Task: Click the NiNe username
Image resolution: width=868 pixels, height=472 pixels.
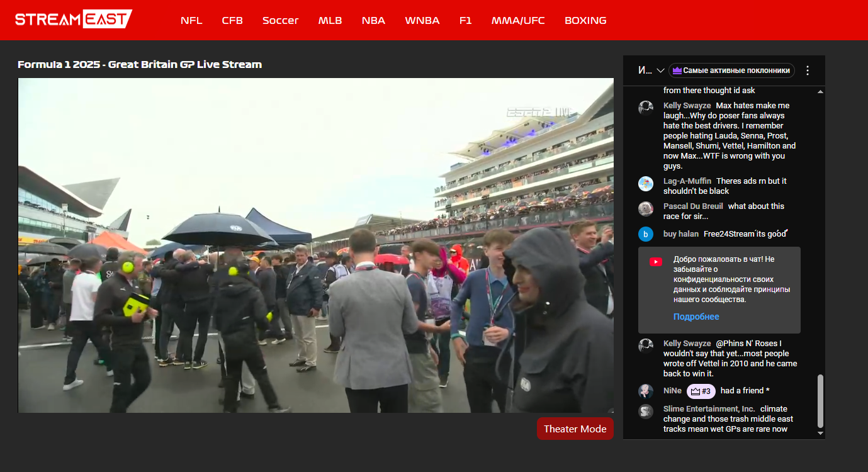Action: point(672,391)
